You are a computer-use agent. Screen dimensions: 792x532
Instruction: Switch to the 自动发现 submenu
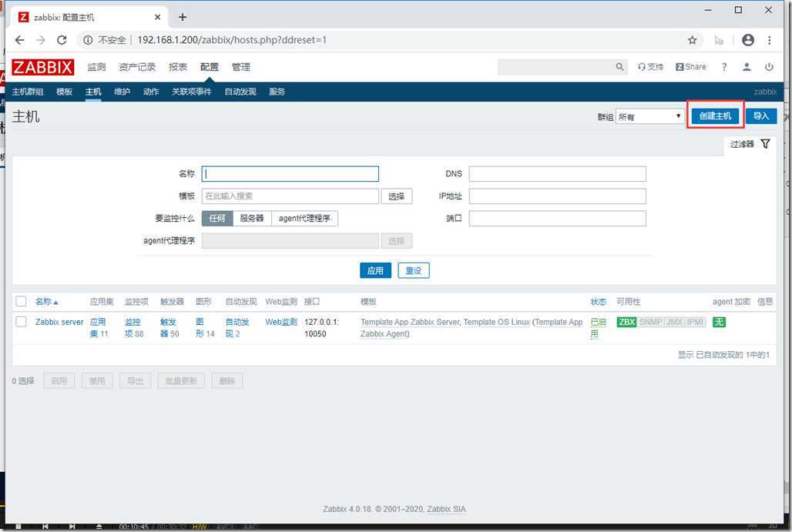[240, 92]
